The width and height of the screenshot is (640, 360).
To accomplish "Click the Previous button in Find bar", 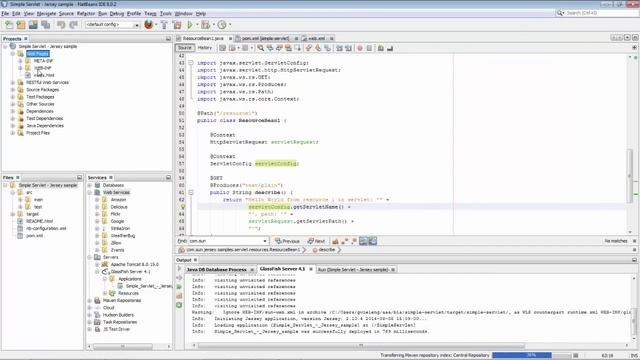I will (x=288, y=241).
